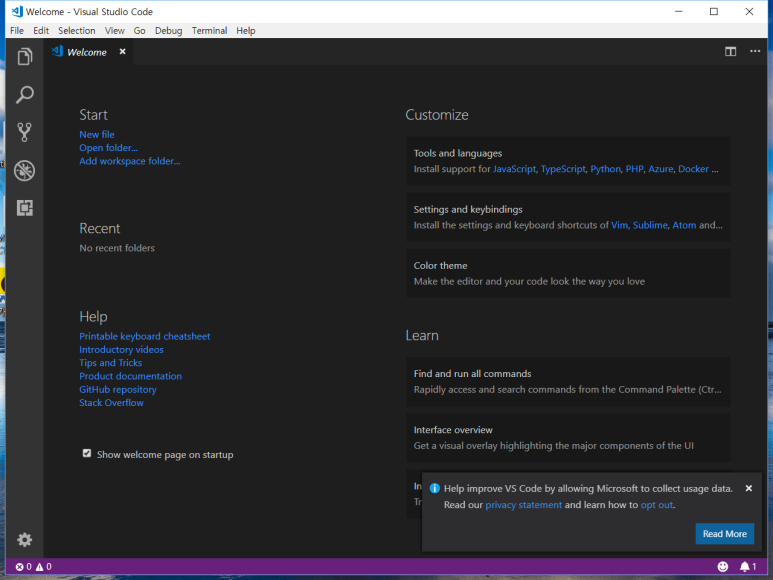
Task: Uncheck Show welcome page on startup
Action: [87, 453]
